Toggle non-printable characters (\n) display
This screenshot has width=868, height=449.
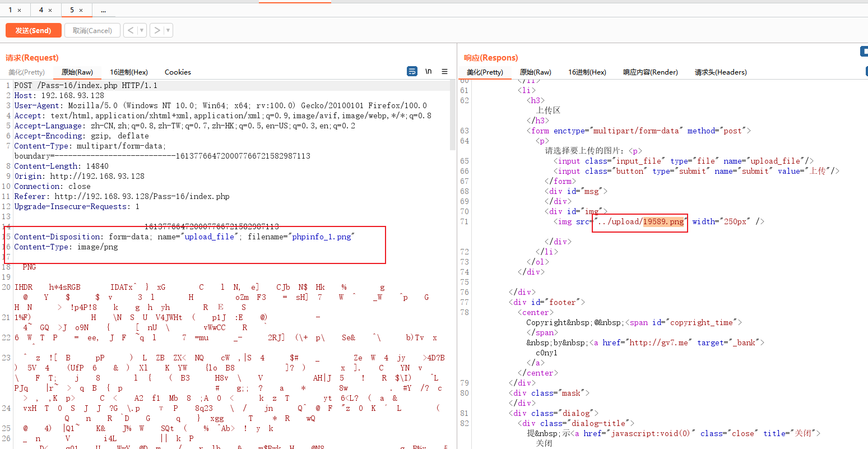click(429, 71)
